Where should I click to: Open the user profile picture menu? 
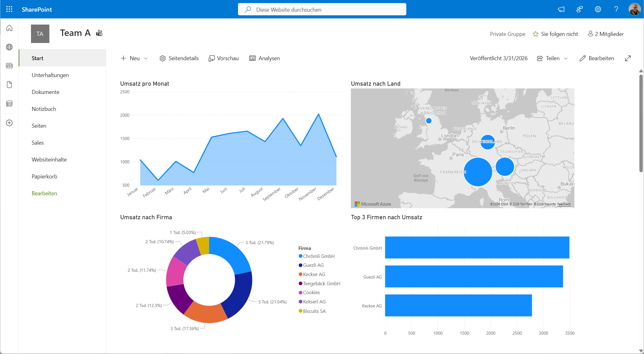634,9
